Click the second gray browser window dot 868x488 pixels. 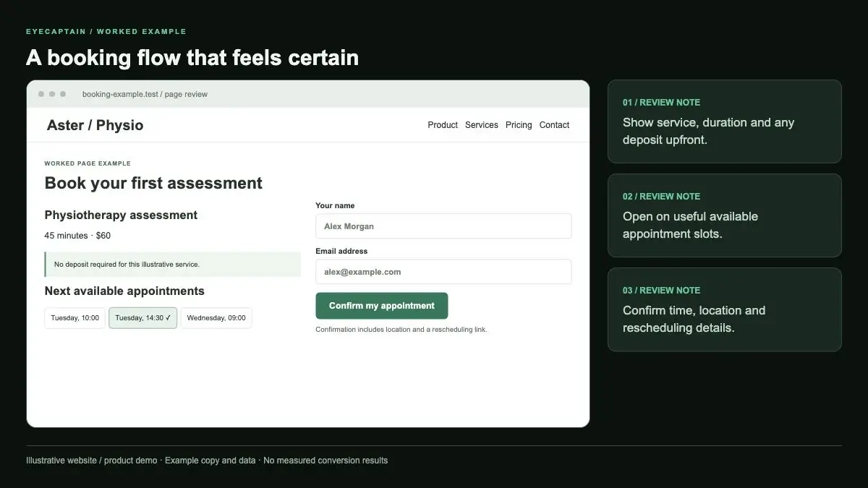pyautogui.click(x=52, y=94)
